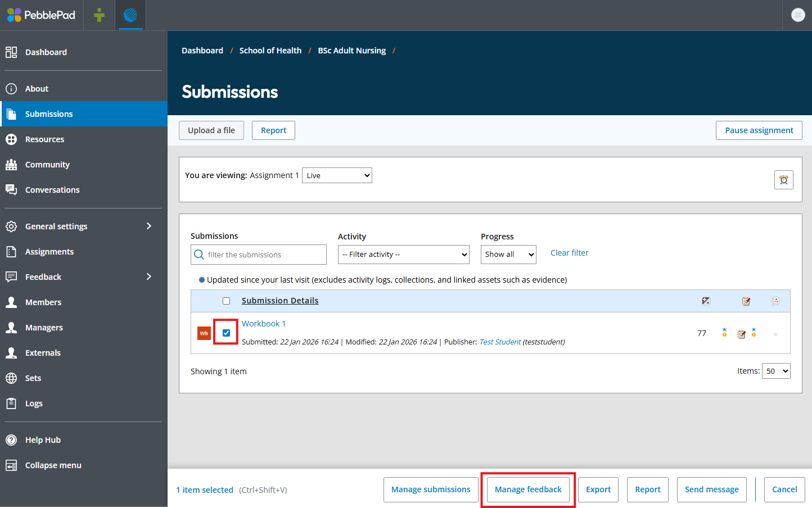Image resolution: width=812 pixels, height=508 pixels.
Task: Expand the General settings menu
Action: tap(56, 226)
